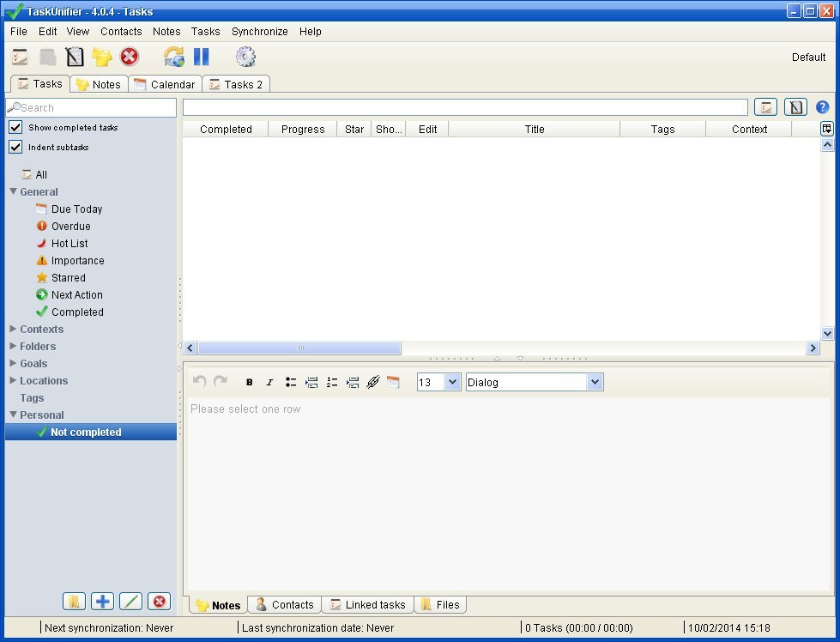The width and height of the screenshot is (840, 642).
Task: Click the green pencil edit searcher button
Action: [x=130, y=602]
